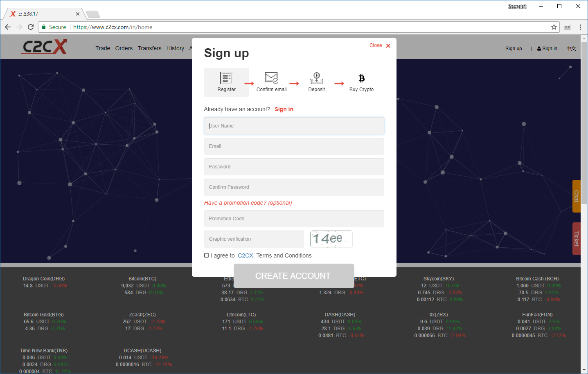Click the browser extension icon next to star

[x=567, y=27]
